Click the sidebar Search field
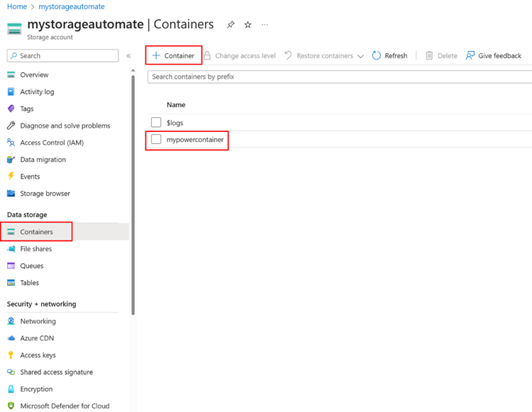This screenshot has height=412, width=532. click(62, 55)
